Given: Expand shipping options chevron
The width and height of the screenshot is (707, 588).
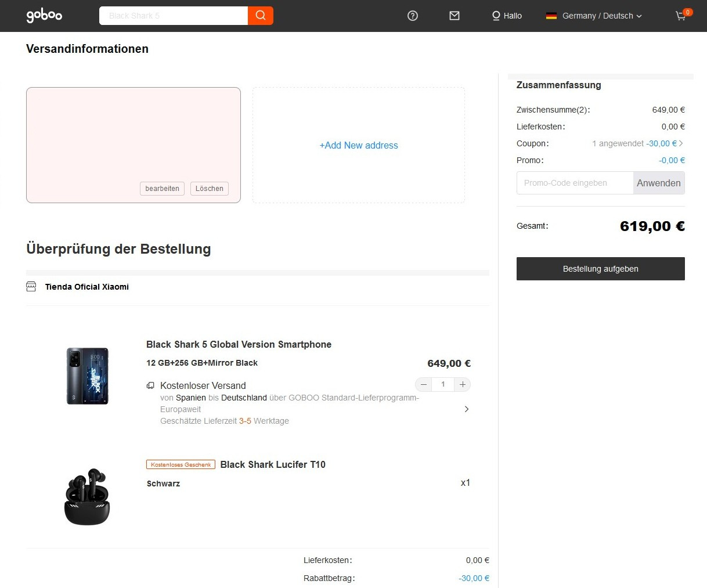Looking at the screenshot, I should (467, 409).
